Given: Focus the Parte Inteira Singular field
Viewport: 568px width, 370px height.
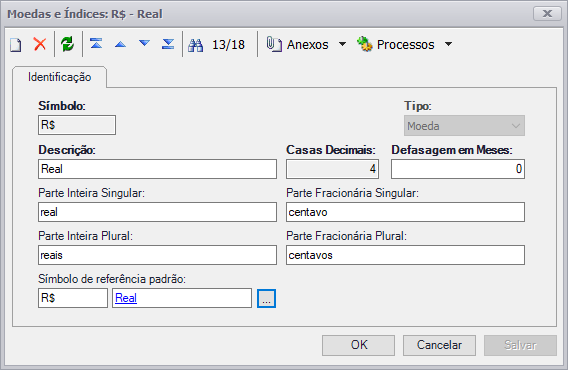Looking at the screenshot, I should coord(157,212).
